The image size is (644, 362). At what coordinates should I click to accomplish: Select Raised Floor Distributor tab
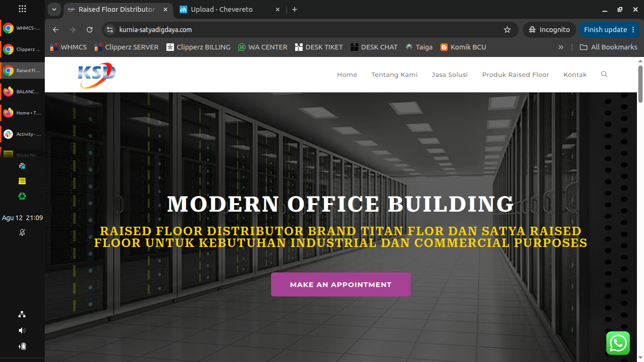pyautogui.click(x=117, y=9)
